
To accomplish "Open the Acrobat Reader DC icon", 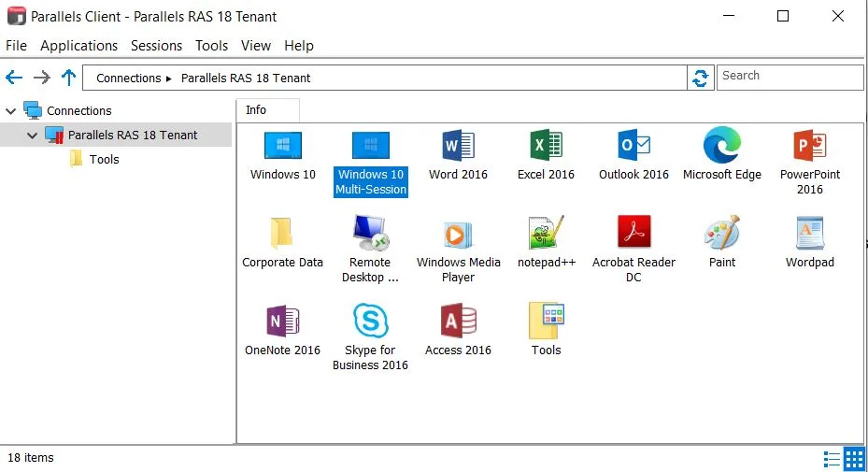I will coord(633,233).
